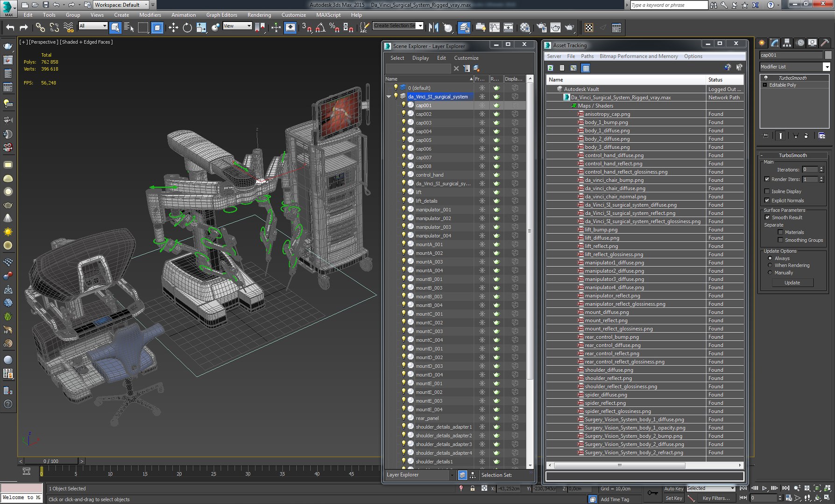835x504 pixels.
Task: Refresh the Asset Tracking list
Action: 551,68
